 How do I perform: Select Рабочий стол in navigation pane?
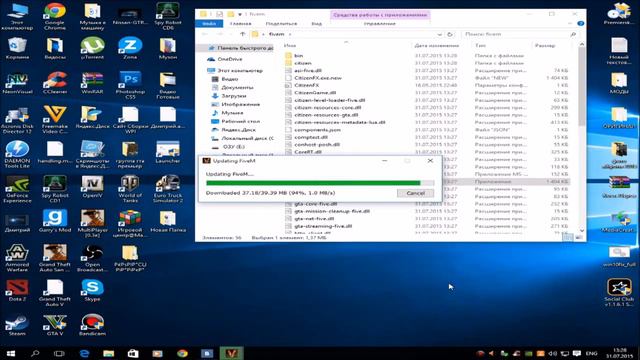(x=240, y=121)
